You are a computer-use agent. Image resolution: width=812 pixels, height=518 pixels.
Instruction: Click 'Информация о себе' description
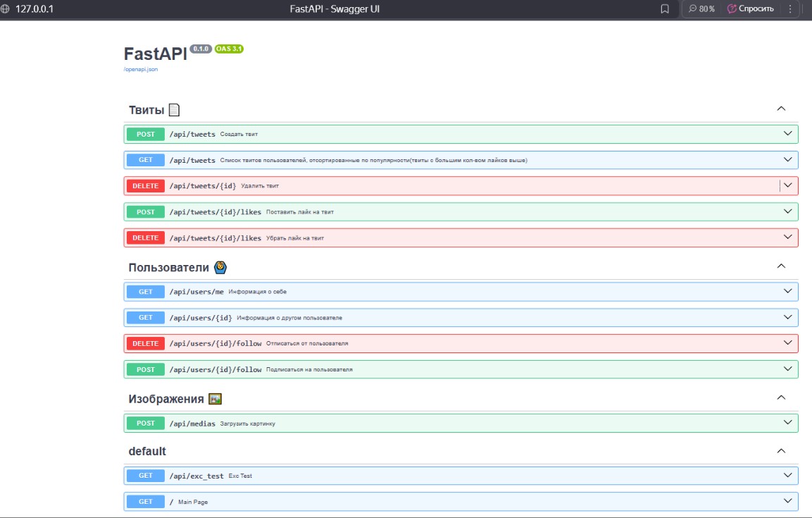pyautogui.click(x=257, y=292)
